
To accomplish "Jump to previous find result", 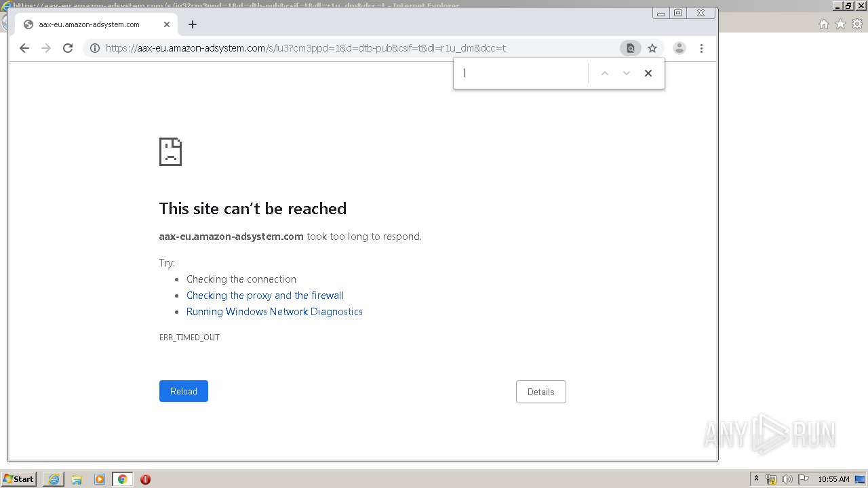I will (605, 73).
